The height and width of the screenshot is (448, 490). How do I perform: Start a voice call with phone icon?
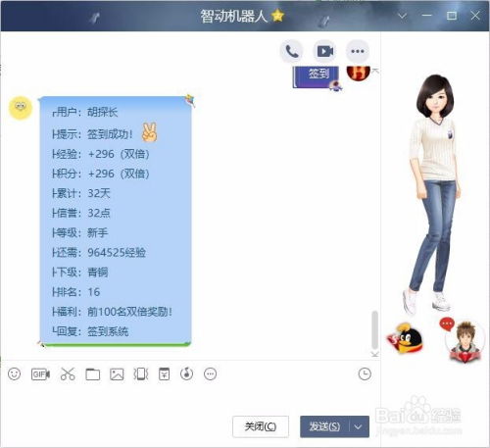[x=292, y=51]
